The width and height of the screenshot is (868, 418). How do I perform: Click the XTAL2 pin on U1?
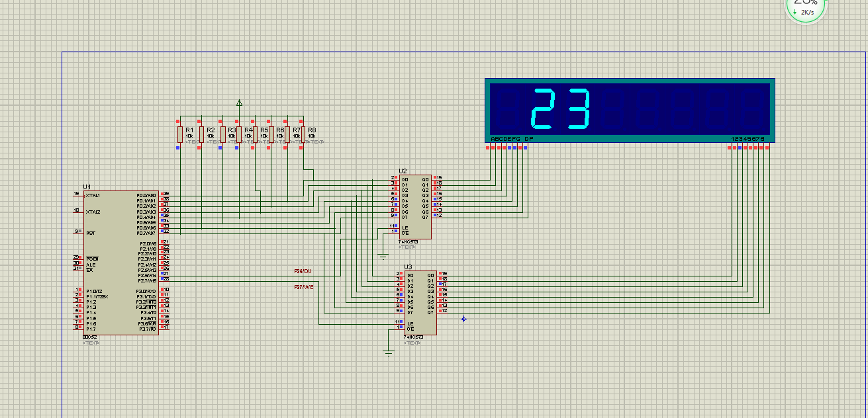point(93,212)
